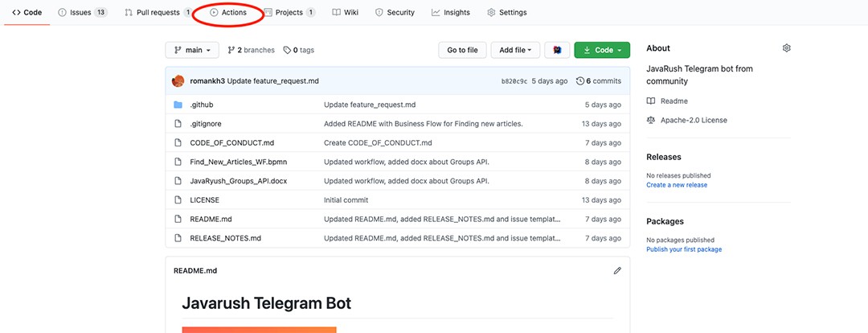This screenshot has width=868, height=333.
Task: Click the Issues tab circle icon
Action: 62,12
